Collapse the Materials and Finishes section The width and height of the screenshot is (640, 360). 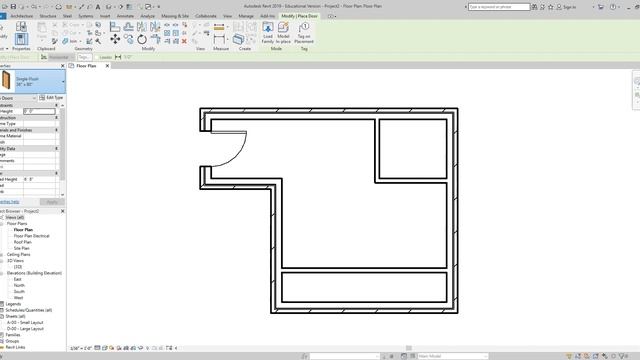point(56,130)
